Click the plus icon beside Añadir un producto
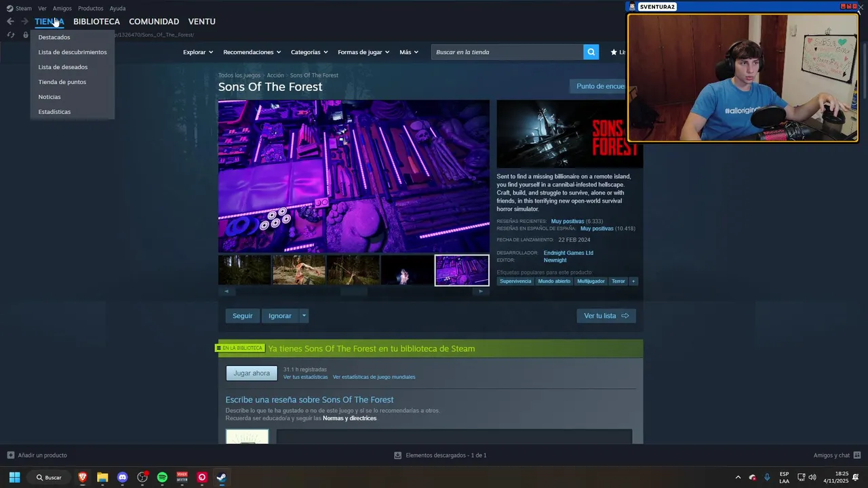The width and height of the screenshot is (868, 488). point(10,455)
